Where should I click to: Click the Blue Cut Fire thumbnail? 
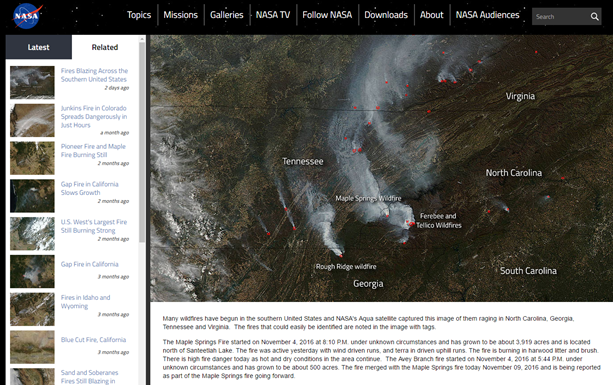point(32,347)
